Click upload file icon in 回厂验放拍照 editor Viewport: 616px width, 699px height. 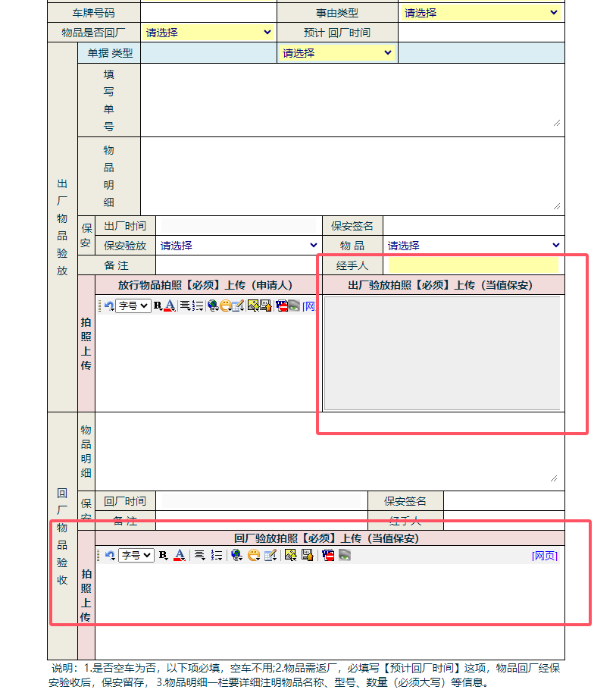307,555
